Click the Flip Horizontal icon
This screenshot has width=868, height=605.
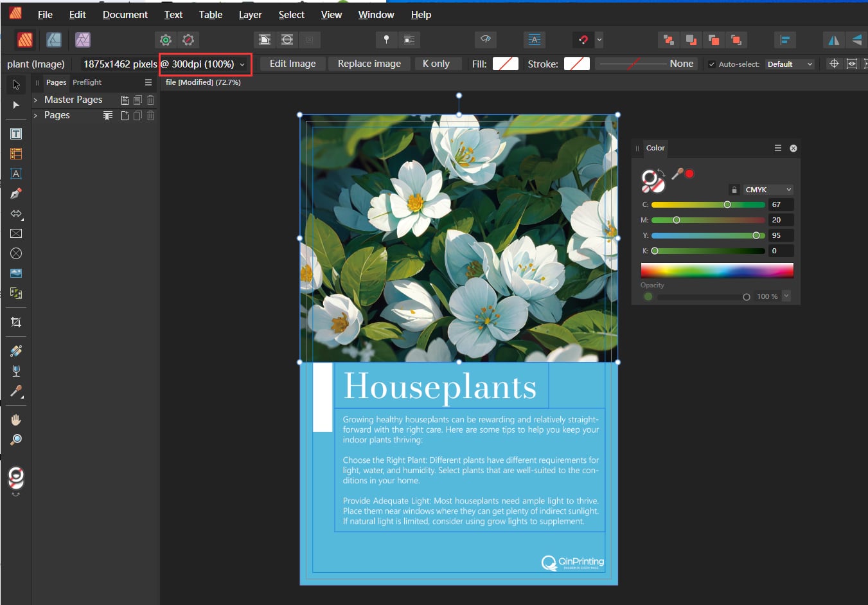833,40
